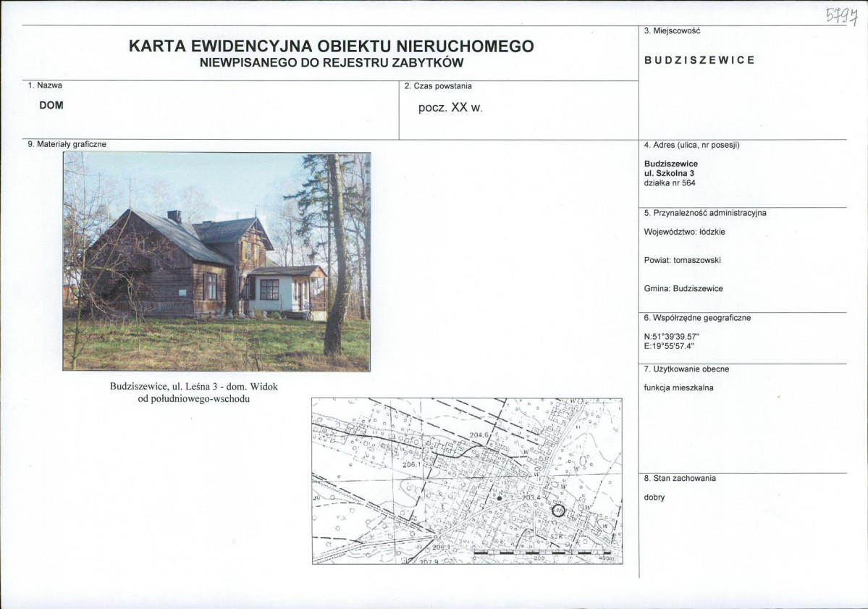Click the name value 'DOM'

(x=51, y=105)
